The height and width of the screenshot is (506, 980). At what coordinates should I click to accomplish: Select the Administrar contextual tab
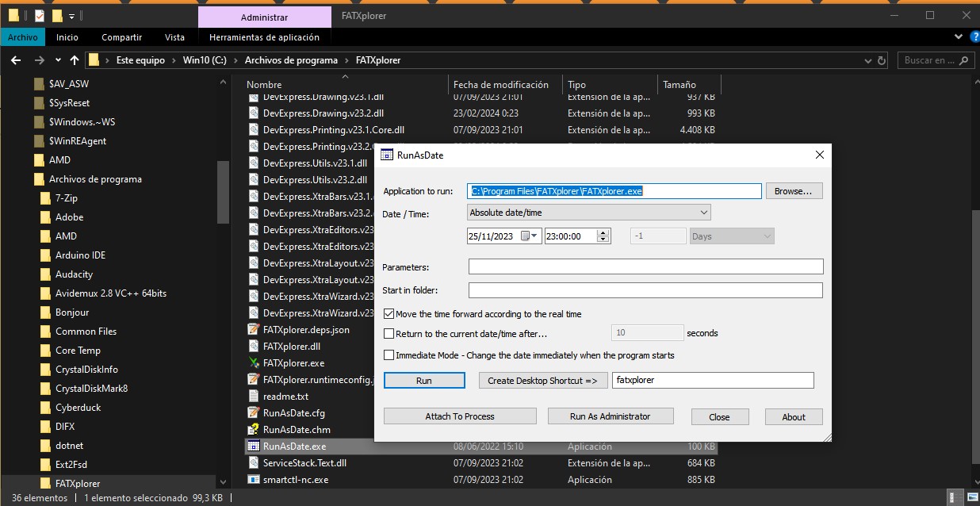point(265,17)
